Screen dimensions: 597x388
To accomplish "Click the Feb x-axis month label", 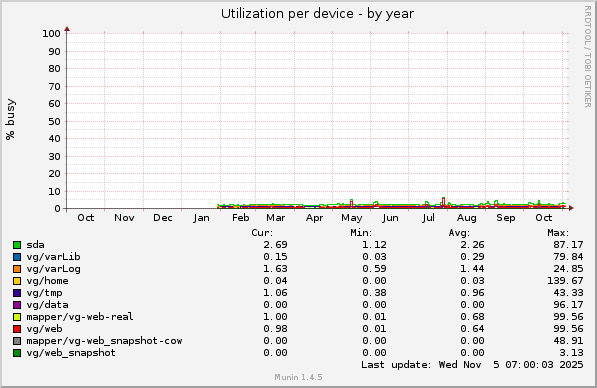I will coord(241,218).
